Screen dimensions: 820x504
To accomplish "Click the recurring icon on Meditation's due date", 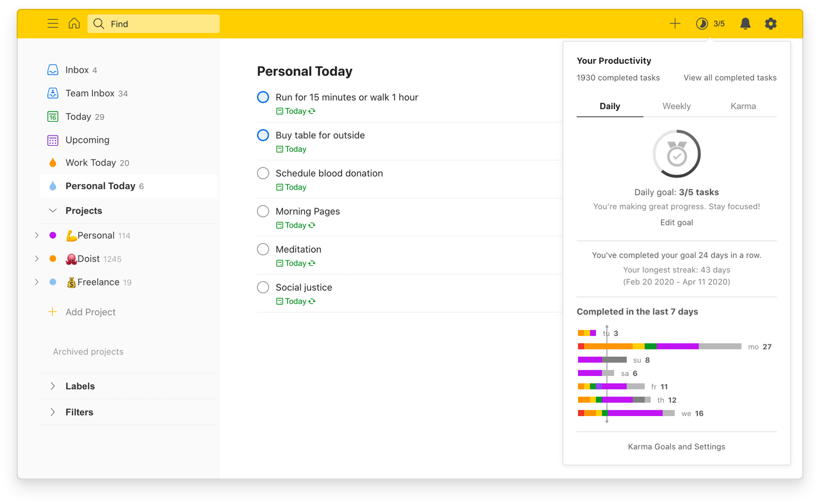I will point(312,263).
